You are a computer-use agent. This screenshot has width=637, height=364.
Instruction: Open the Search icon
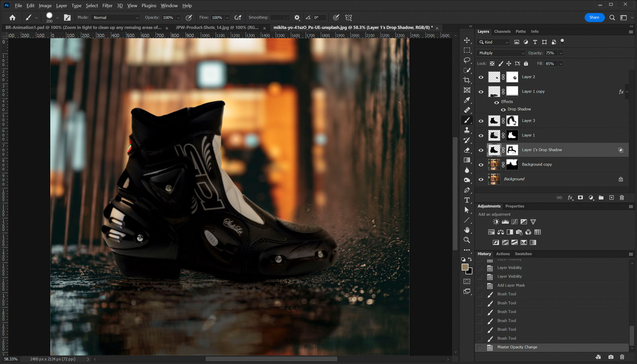[x=612, y=18]
